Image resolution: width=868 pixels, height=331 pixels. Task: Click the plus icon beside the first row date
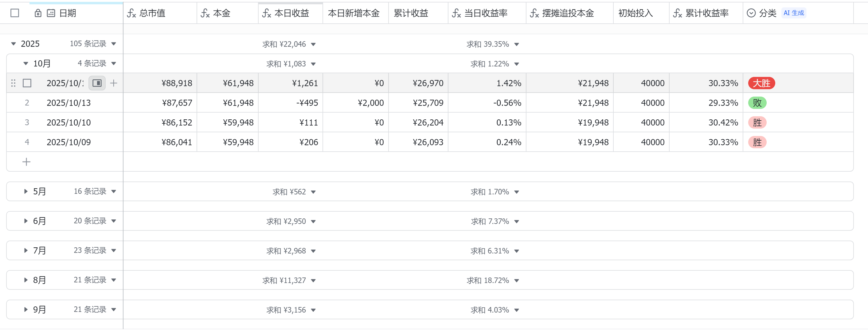[x=114, y=83]
